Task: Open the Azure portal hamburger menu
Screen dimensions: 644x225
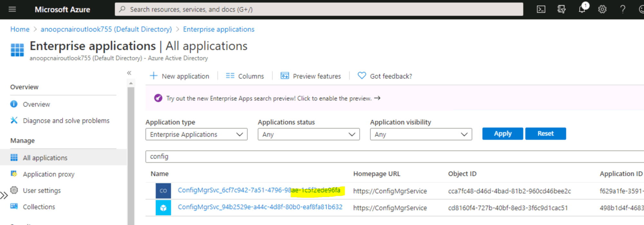Action: point(12,9)
